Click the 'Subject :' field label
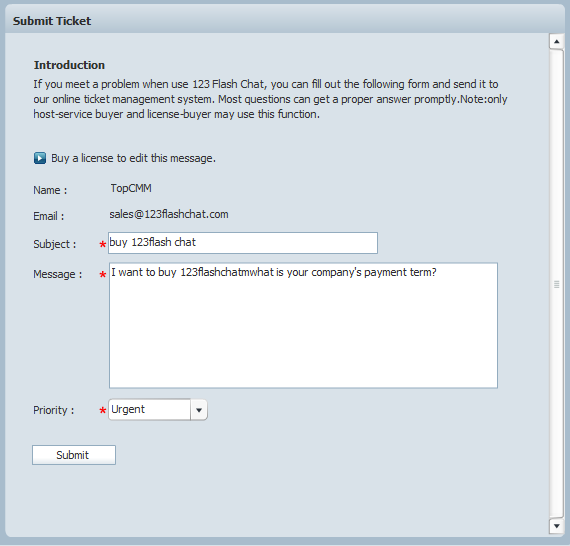The height and width of the screenshot is (546, 570). coord(55,244)
